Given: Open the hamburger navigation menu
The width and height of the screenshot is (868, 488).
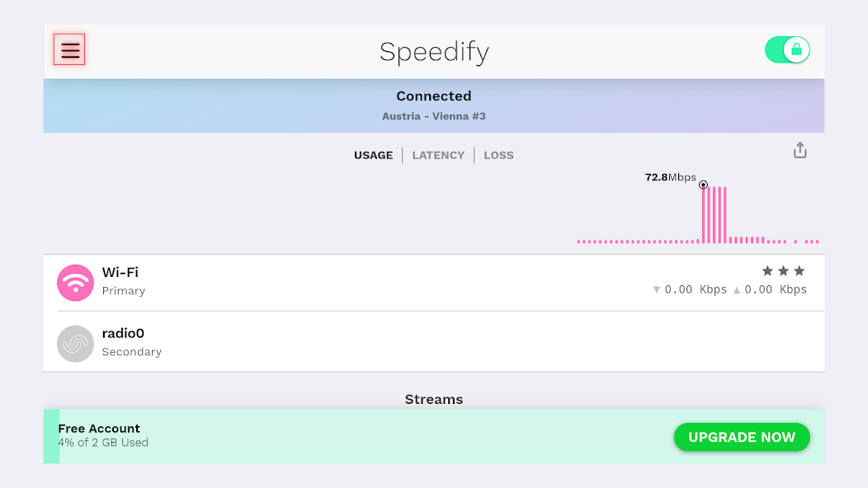Looking at the screenshot, I should coord(69,49).
